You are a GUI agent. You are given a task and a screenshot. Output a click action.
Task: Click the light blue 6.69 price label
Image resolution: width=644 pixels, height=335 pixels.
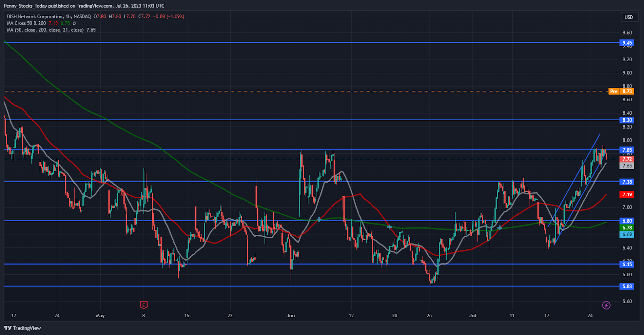(x=627, y=234)
